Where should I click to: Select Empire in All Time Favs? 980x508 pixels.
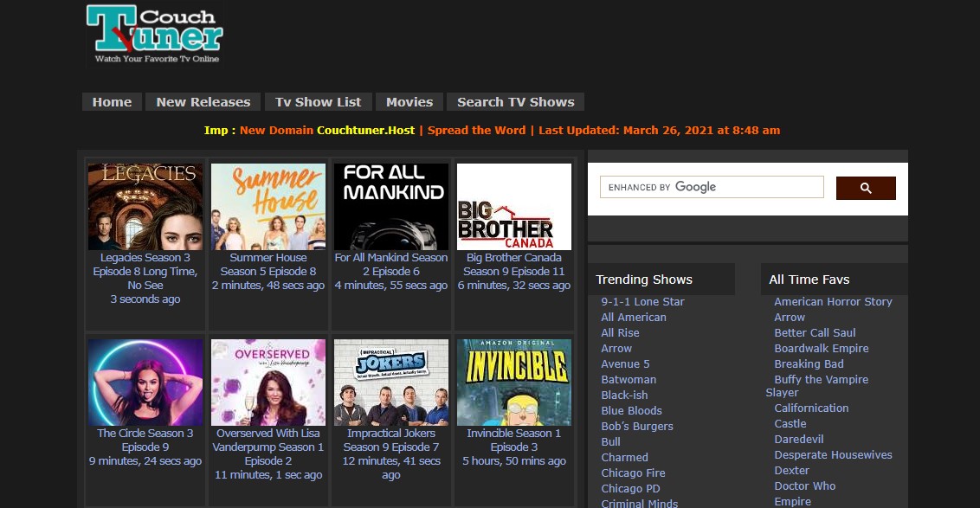792,502
